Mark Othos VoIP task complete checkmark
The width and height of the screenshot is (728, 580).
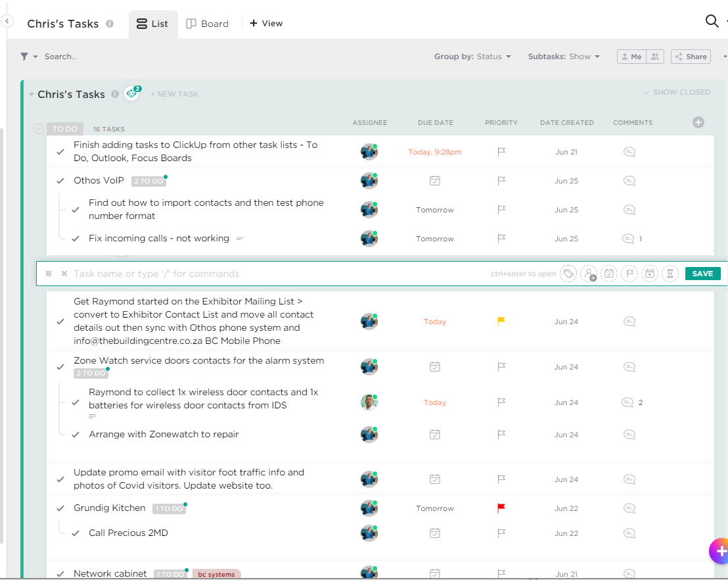point(60,181)
